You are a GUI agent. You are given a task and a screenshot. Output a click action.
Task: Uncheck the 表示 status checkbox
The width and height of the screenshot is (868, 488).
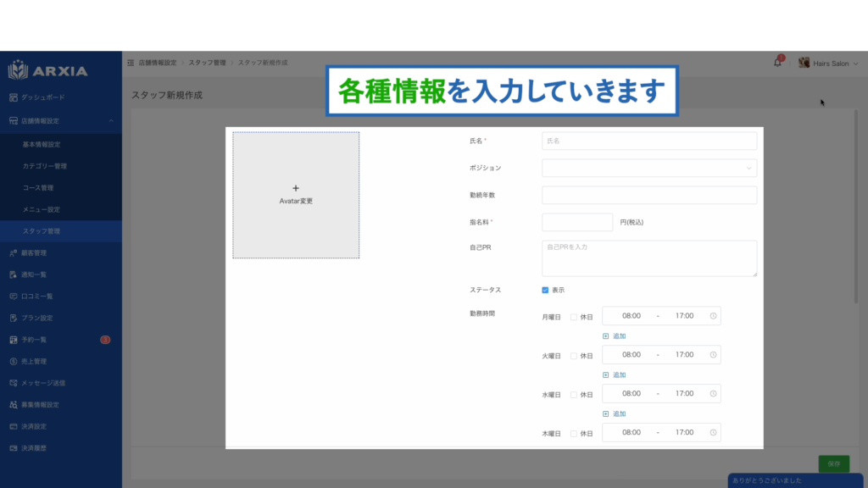click(x=545, y=290)
